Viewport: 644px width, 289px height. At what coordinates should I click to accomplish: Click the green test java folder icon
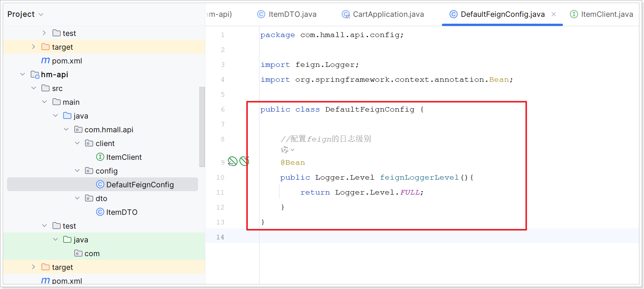[67, 240]
